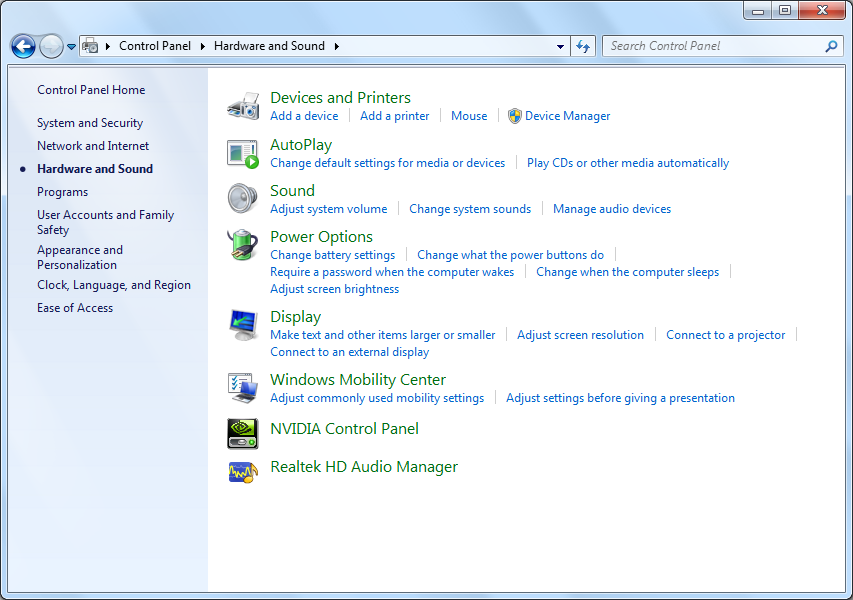Open System and Security category
The width and height of the screenshot is (853, 600).
[90, 123]
